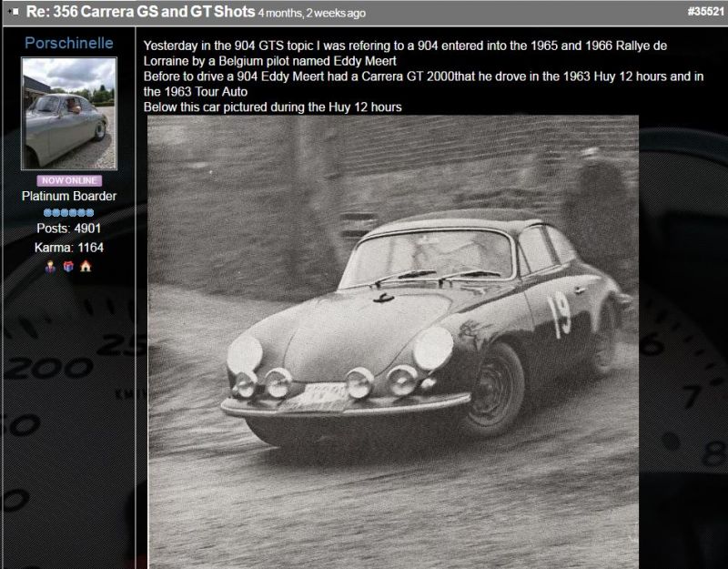
Task: Click the home page house icon
Action: coord(86,266)
